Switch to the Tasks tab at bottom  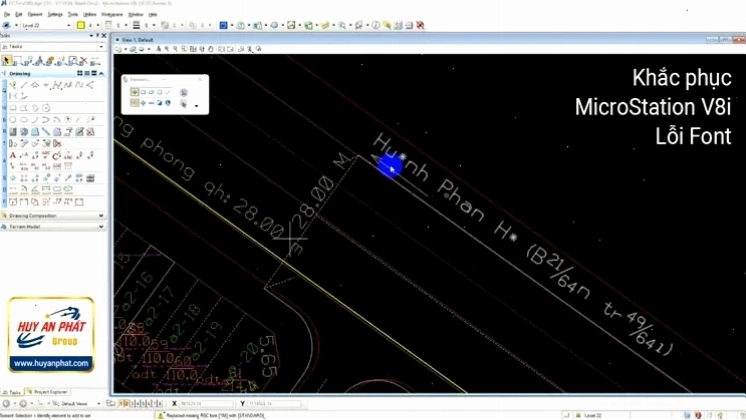12,392
